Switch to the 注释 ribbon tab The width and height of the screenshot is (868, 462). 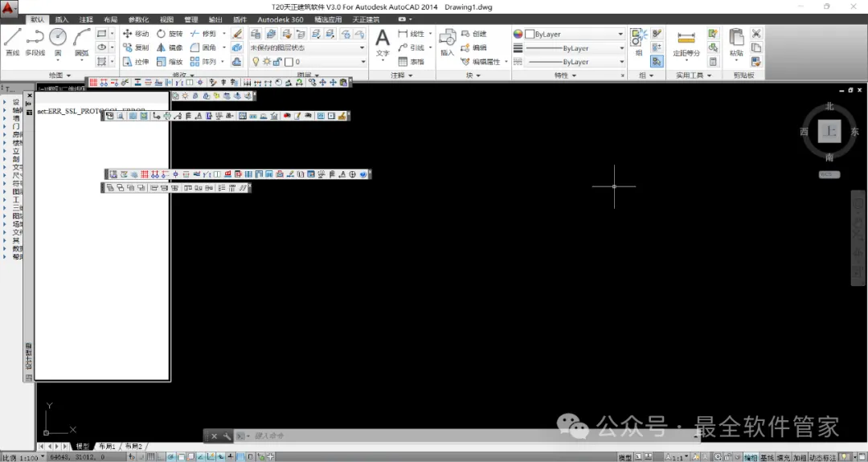(86, 19)
